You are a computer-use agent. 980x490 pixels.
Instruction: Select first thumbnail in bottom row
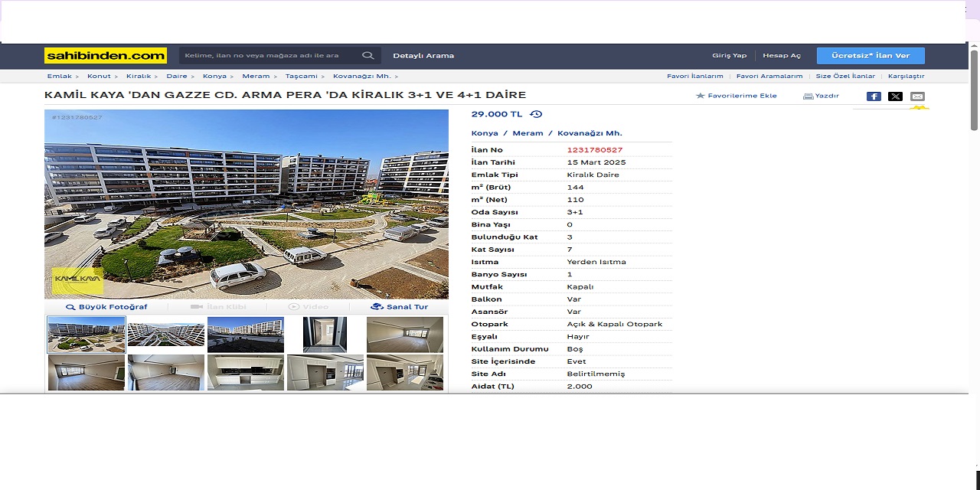[87, 373]
